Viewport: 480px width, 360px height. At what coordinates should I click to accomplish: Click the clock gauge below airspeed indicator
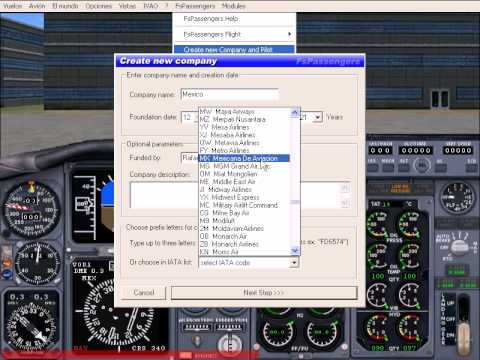(x=37, y=263)
